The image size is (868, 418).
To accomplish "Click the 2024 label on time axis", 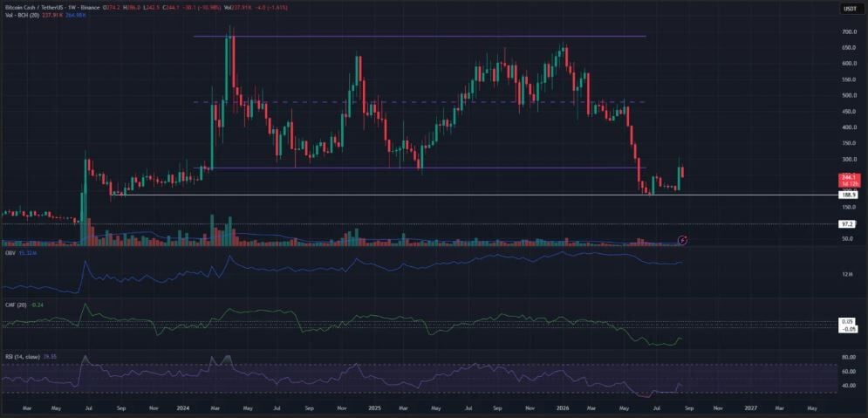I will point(181,408).
